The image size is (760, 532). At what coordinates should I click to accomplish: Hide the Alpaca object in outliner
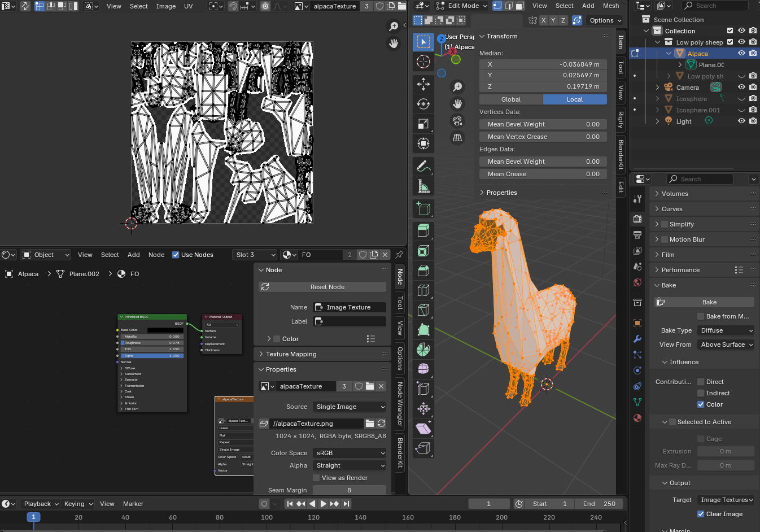pyautogui.click(x=741, y=54)
